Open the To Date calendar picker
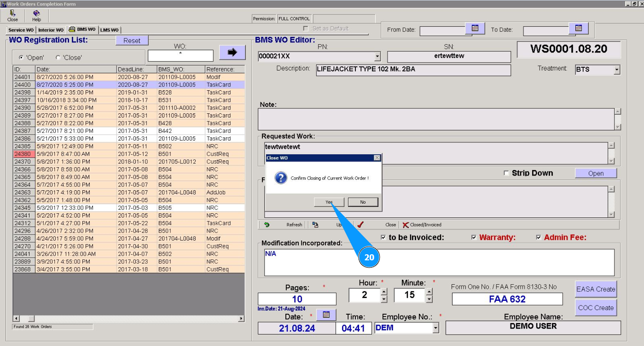This screenshot has width=644, height=346. pos(579,29)
